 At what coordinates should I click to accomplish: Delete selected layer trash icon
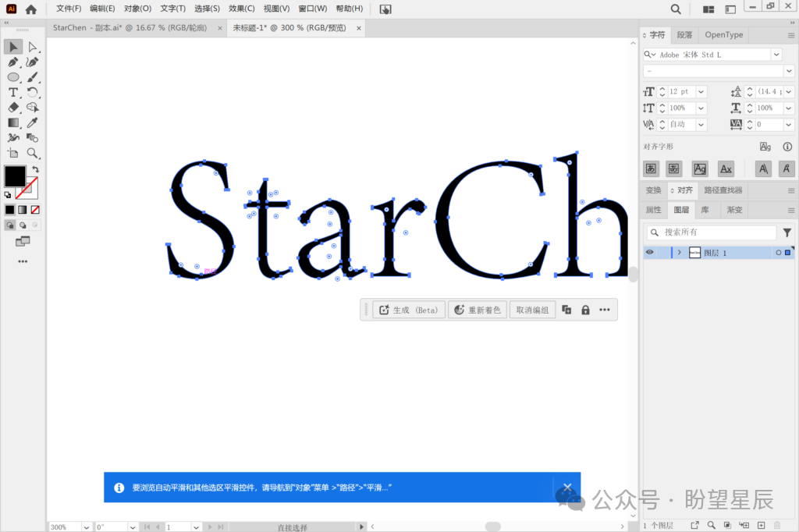[777, 526]
